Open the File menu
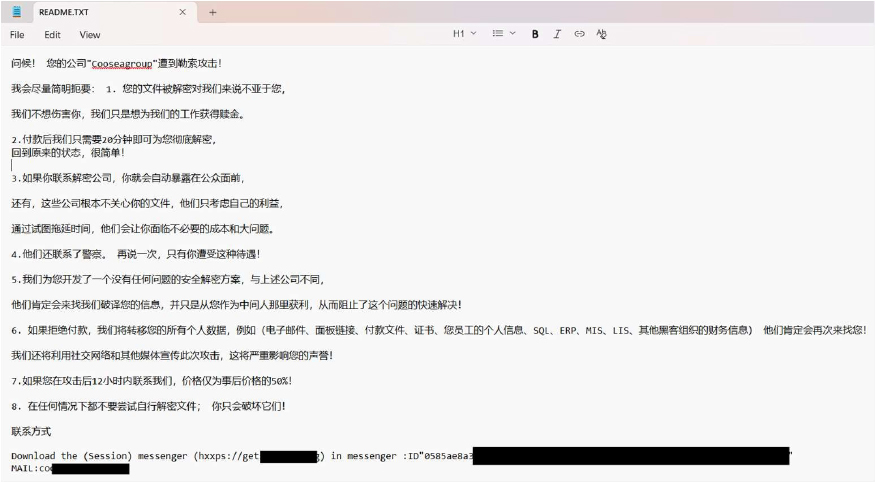This screenshot has width=876, height=483. 17,34
